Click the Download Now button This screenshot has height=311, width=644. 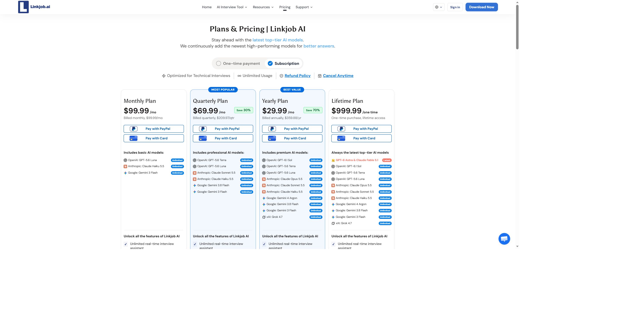481,7
